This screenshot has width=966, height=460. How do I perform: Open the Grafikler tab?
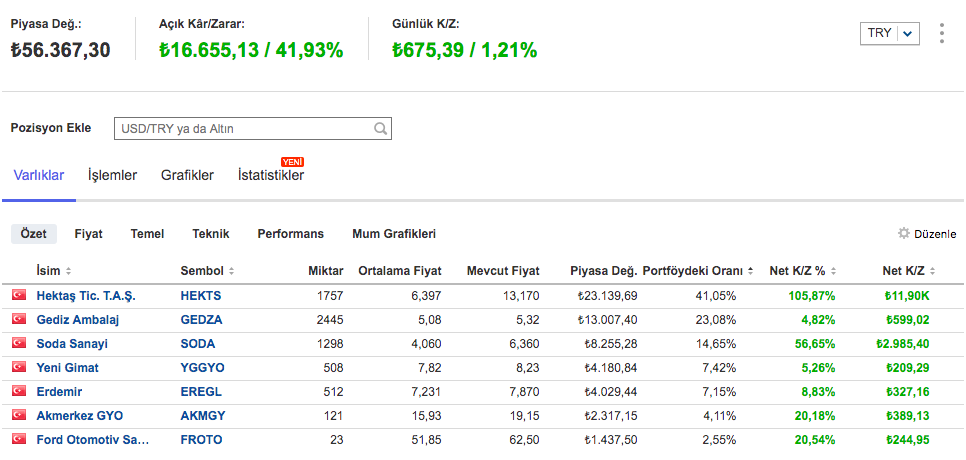coord(187,176)
